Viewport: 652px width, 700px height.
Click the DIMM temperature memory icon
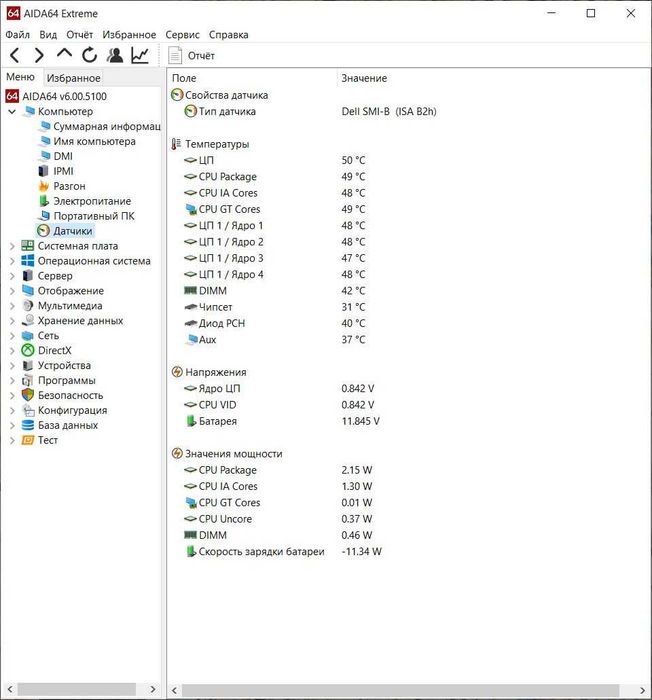(x=190, y=291)
